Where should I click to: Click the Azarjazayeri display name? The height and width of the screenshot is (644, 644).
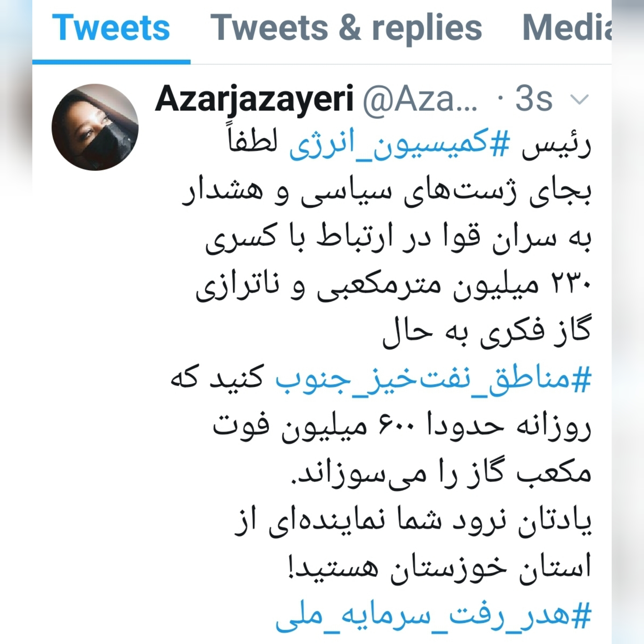click(x=254, y=99)
